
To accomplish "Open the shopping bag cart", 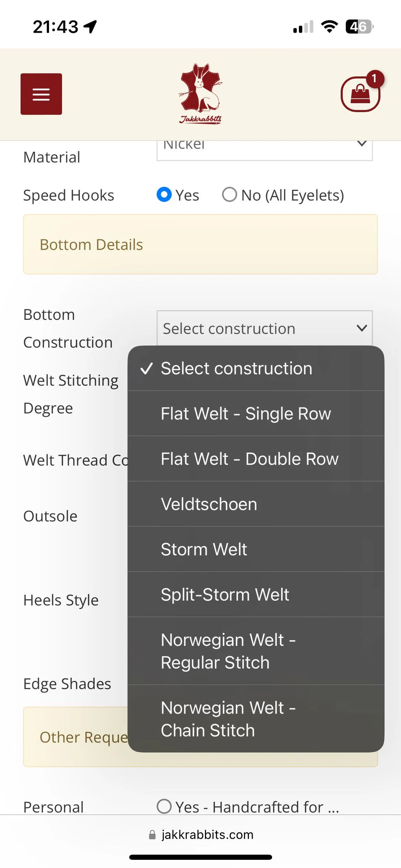I will [x=360, y=95].
